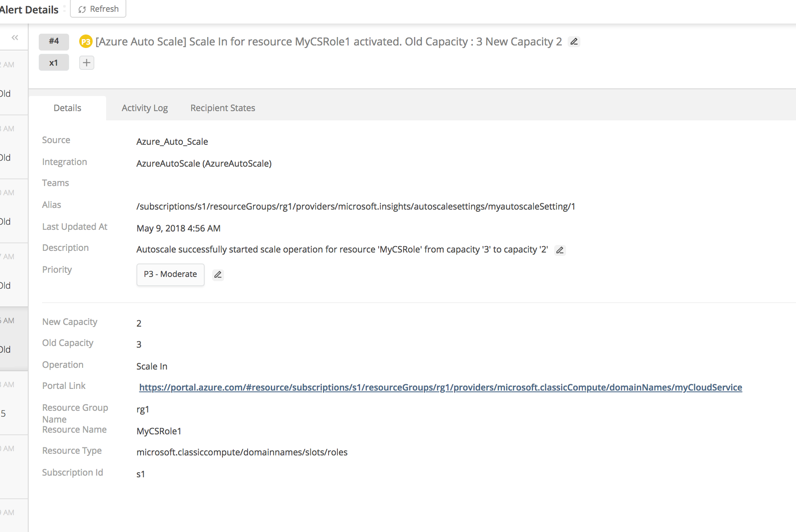This screenshot has height=532, width=796.
Task: Click the Resource Group Name label
Action: click(x=75, y=414)
